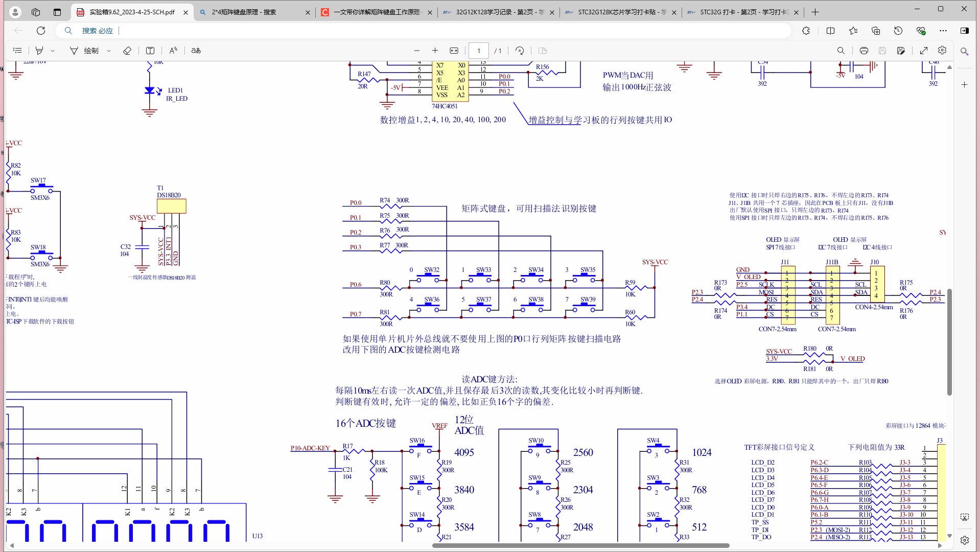Click the PDF vertical scrollbar thumb
Viewport: 980px width, 552px height.
(x=949, y=342)
